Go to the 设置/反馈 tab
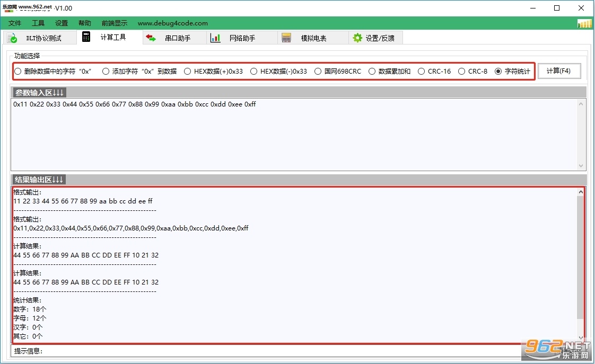The height and width of the screenshot is (364, 595). (375, 38)
